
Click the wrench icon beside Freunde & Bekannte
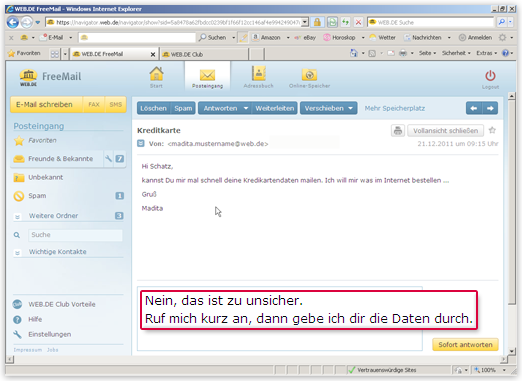coord(108,159)
